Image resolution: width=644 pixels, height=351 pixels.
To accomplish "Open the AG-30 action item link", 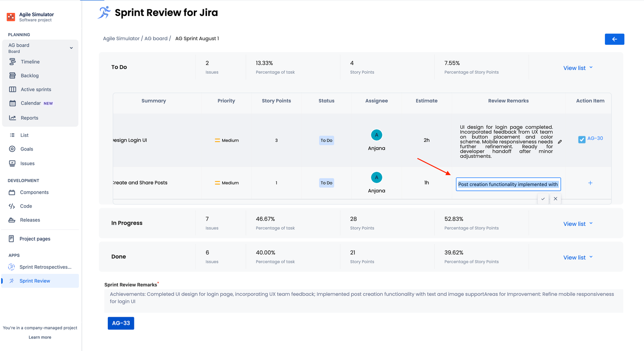I will click(595, 138).
